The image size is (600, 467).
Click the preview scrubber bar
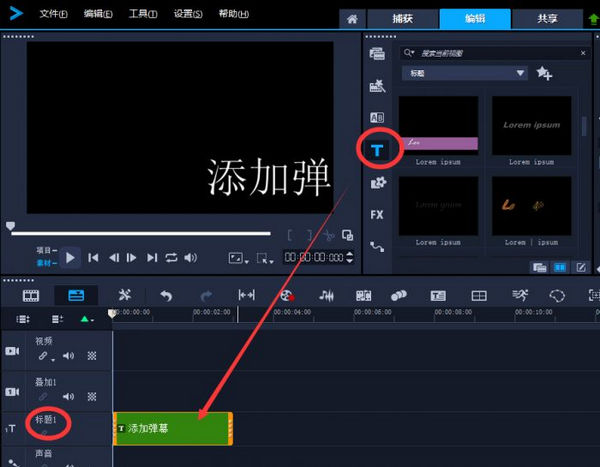click(141, 233)
